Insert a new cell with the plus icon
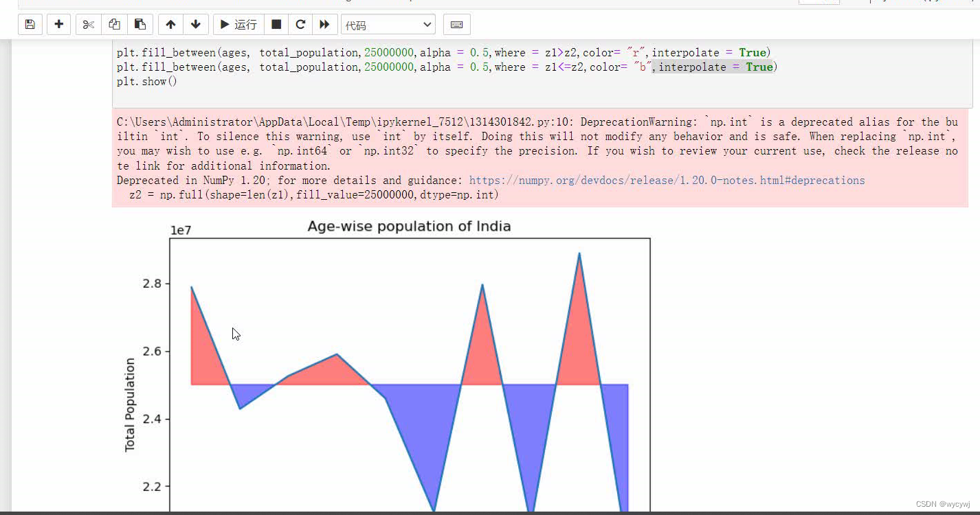 pyautogui.click(x=58, y=24)
